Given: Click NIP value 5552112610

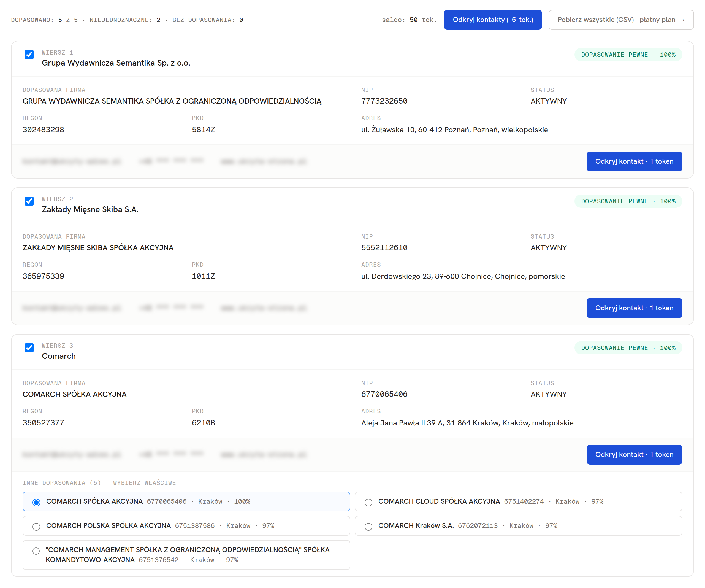Looking at the screenshot, I should (384, 247).
